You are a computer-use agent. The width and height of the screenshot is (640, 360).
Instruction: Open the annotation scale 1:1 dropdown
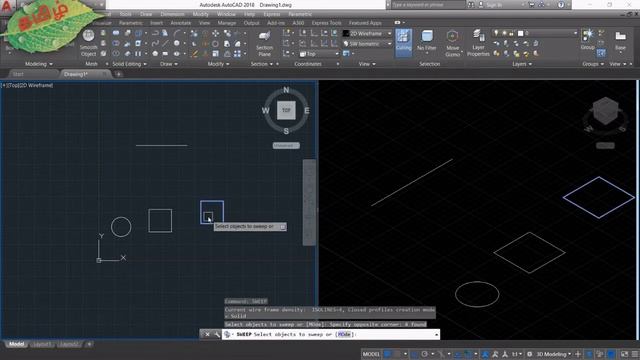[517, 354]
